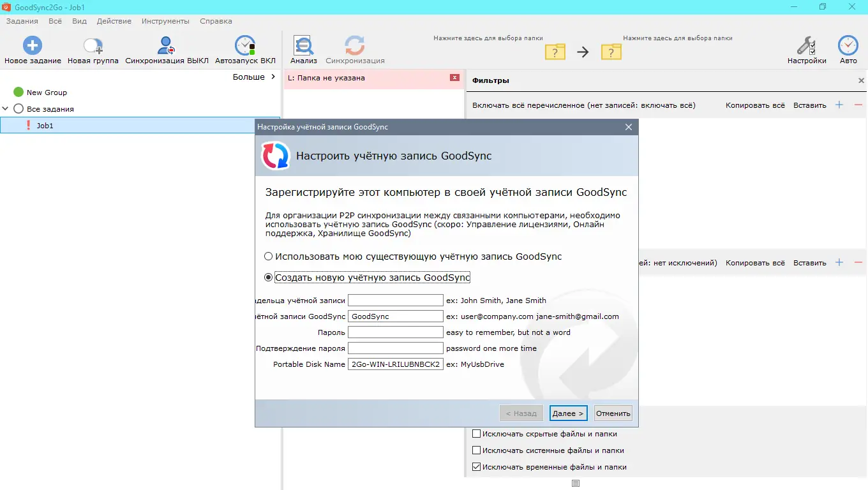Focus the Подтверждение пароля field
The height and width of the screenshot is (490, 868).
click(396, 348)
